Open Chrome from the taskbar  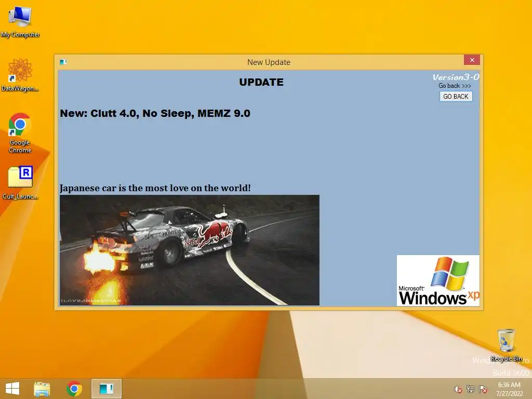[74, 389]
